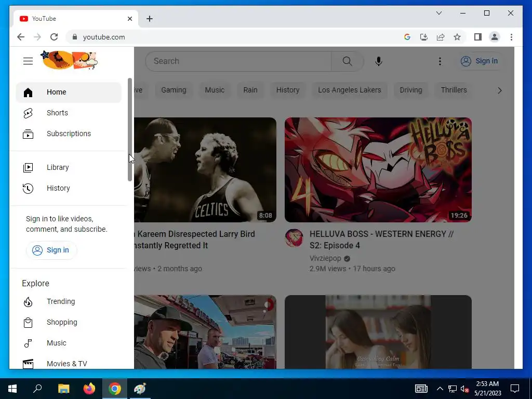
Task: Open Shorts from the sidebar
Action: pyautogui.click(x=69, y=113)
